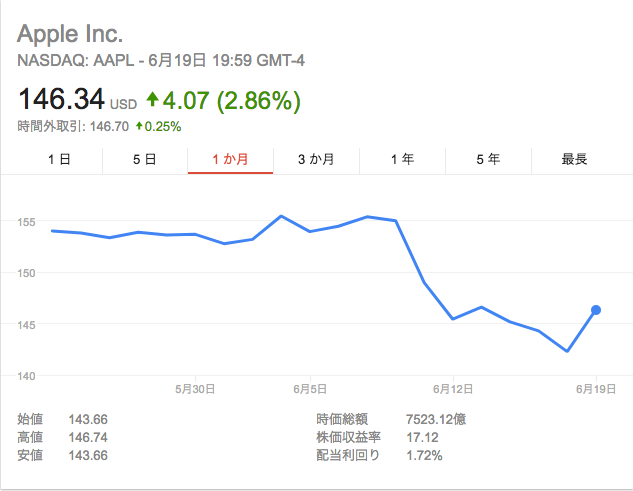Click the small green after-hours arrow
The height and width of the screenshot is (491, 633).
[x=139, y=126]
